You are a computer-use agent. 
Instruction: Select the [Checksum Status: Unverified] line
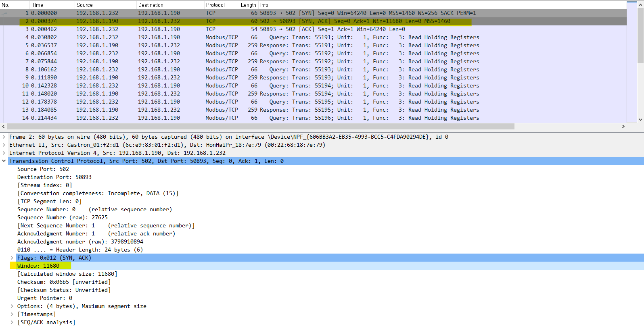[64, 290]
